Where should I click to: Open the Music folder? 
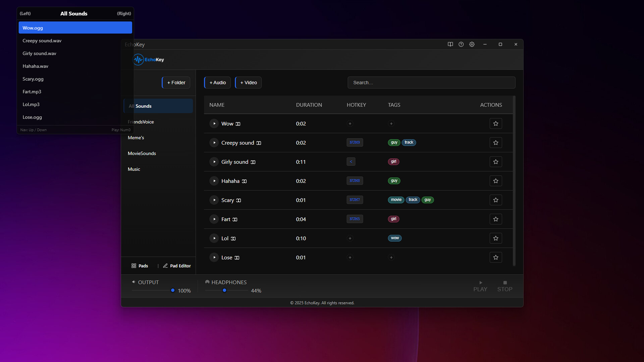pyautogui.click(x=158, y=169)
